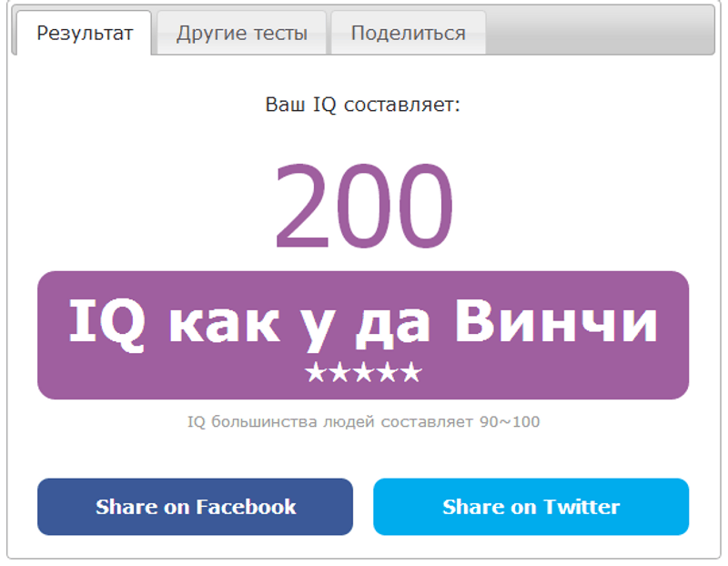Click the bold IQ letters in the banner
Viewport: 728px width, 566px height.
pyautogui.click(x=107, y=324)
